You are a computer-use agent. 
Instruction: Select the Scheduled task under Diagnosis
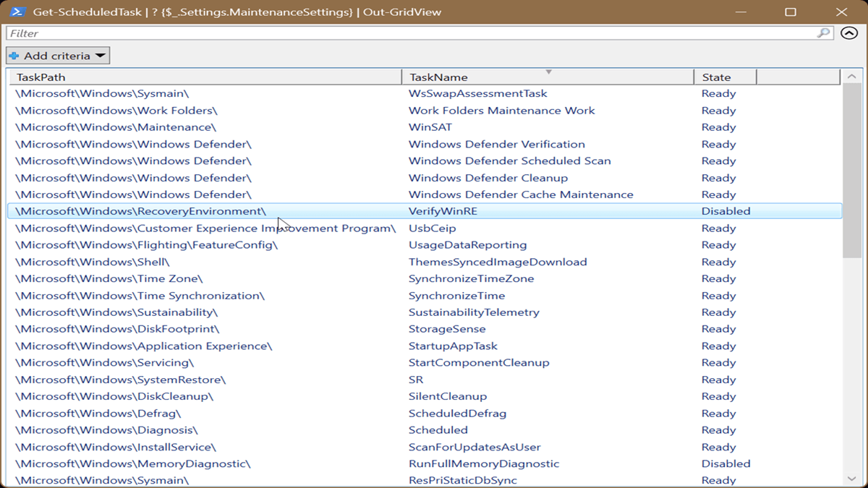[438, 430]
